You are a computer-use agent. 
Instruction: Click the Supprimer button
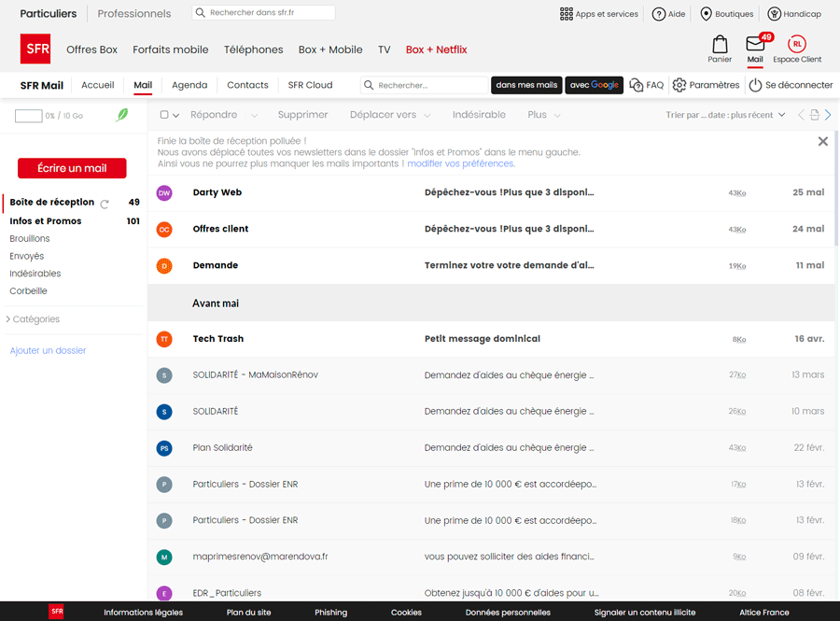click(302, 115)
